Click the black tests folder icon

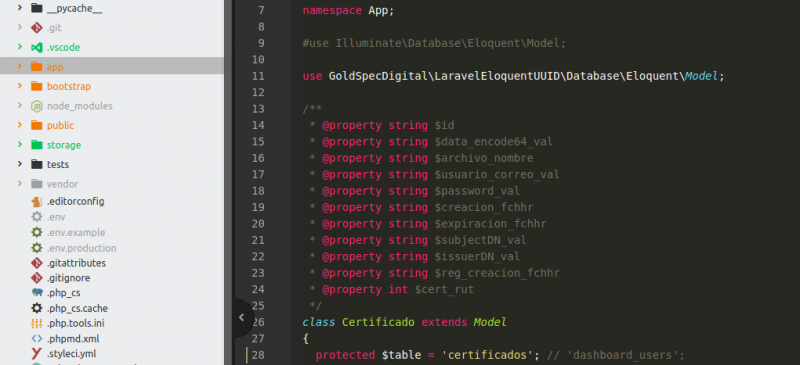tap(36, 164)
